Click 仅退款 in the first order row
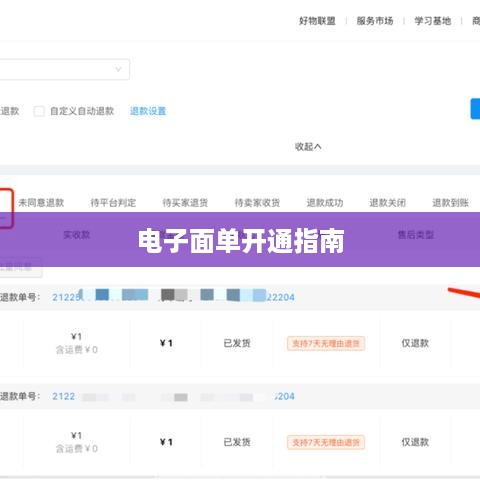480x480 pixels. click(415, 343)
